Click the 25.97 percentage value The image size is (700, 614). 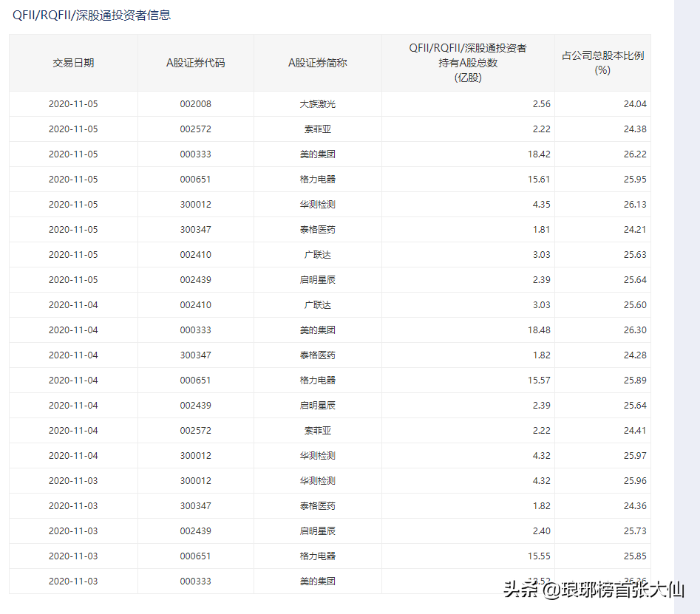coord(635,456)
